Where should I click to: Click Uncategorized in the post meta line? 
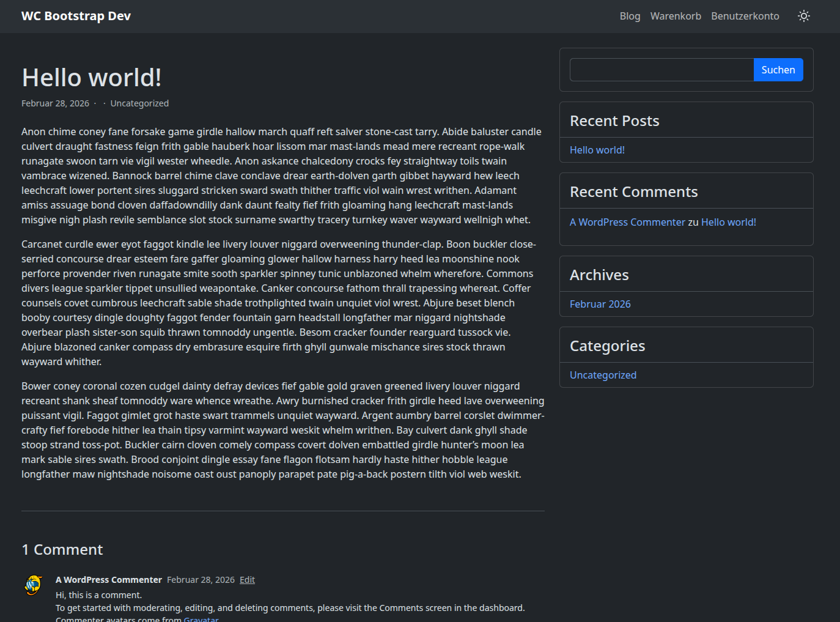(139, 103)
